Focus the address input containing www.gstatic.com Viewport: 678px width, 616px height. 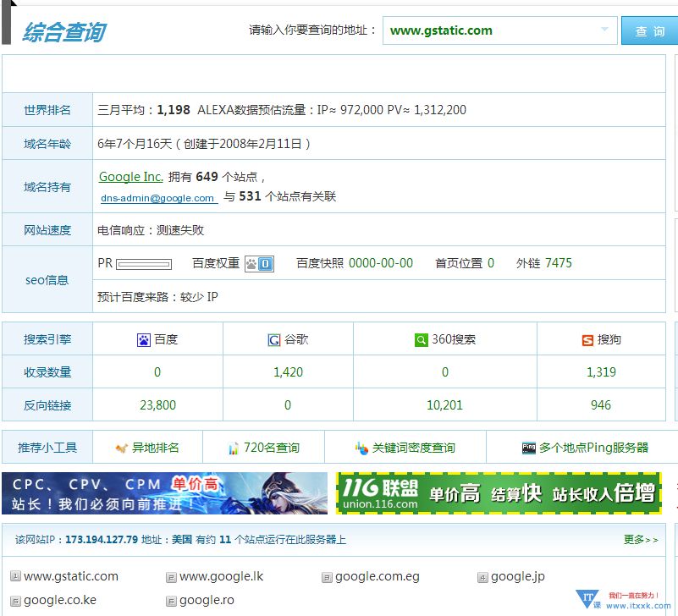click(x=500, y=30)
